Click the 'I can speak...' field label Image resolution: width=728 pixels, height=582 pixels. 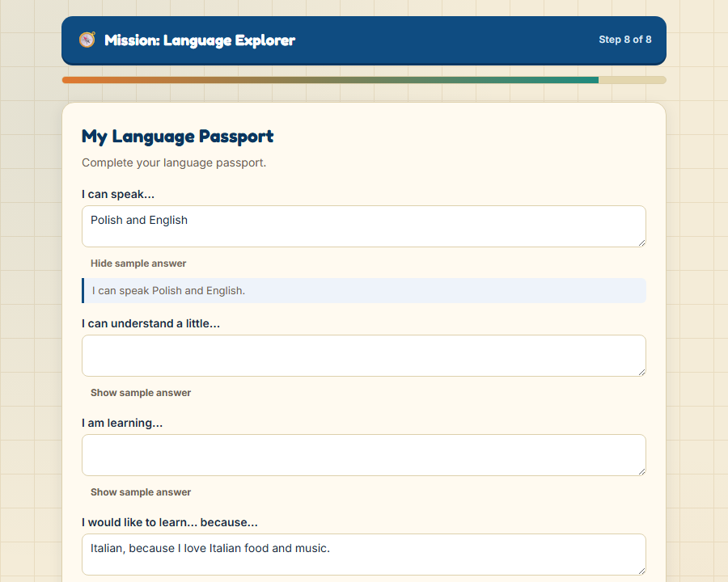tap(118, 194)
